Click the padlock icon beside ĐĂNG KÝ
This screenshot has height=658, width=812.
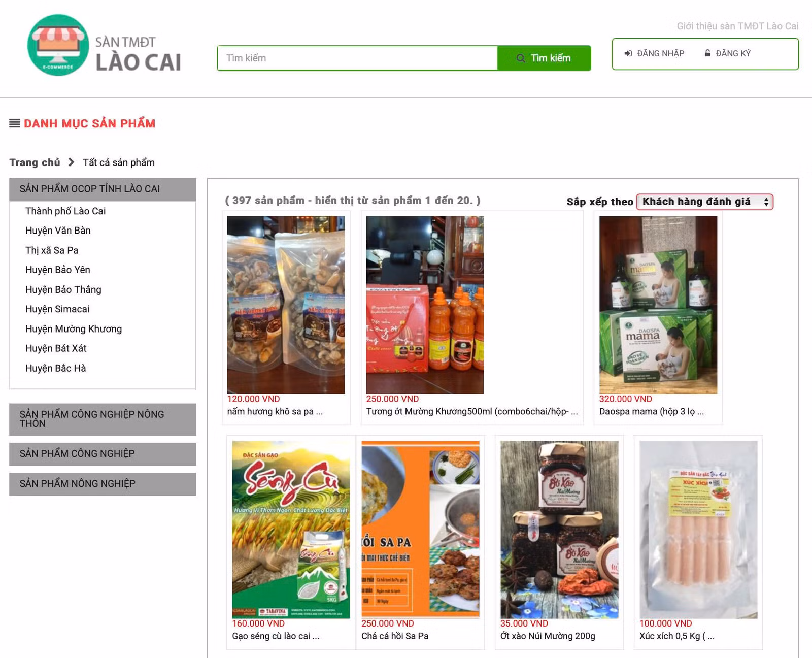(x=707, y=53)
